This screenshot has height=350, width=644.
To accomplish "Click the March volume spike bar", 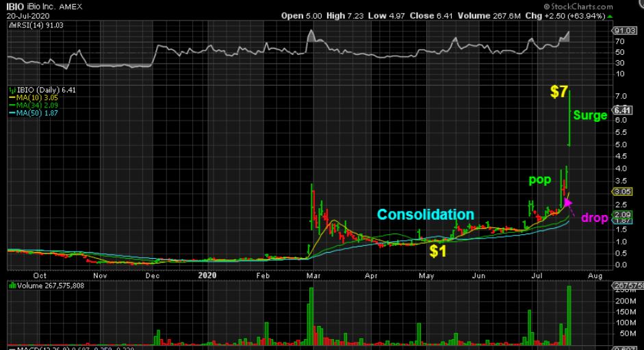I will (x=311, y=316).
